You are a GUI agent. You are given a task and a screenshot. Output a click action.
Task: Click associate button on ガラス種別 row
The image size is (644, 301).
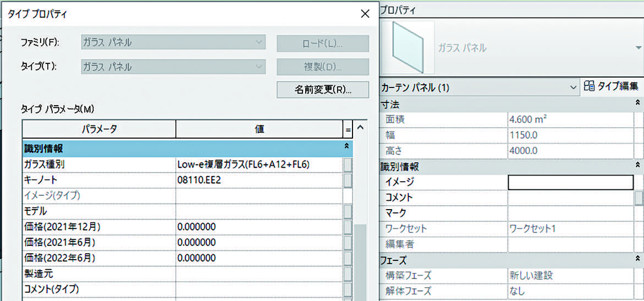pos(348,165)
